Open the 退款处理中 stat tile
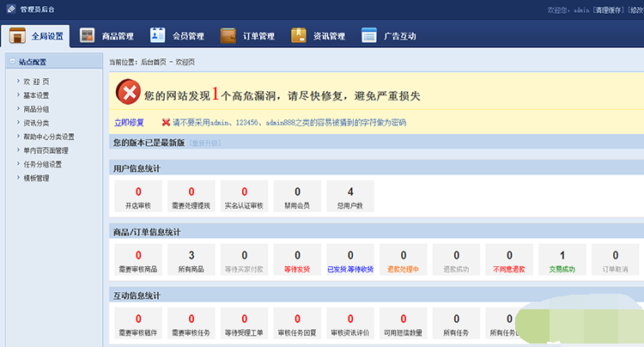This screenshot has height=347, width=644. [x=403, y=259]
